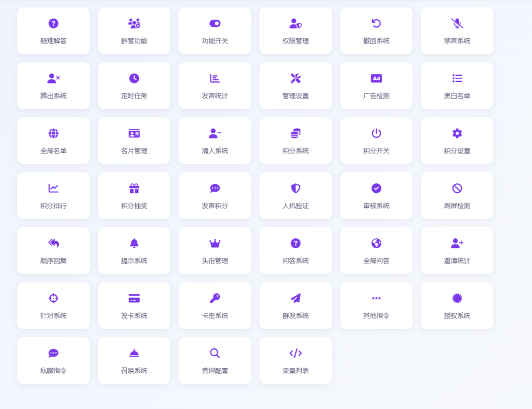
Task: Click the 卡密系统 label
Action: [215, 316]
